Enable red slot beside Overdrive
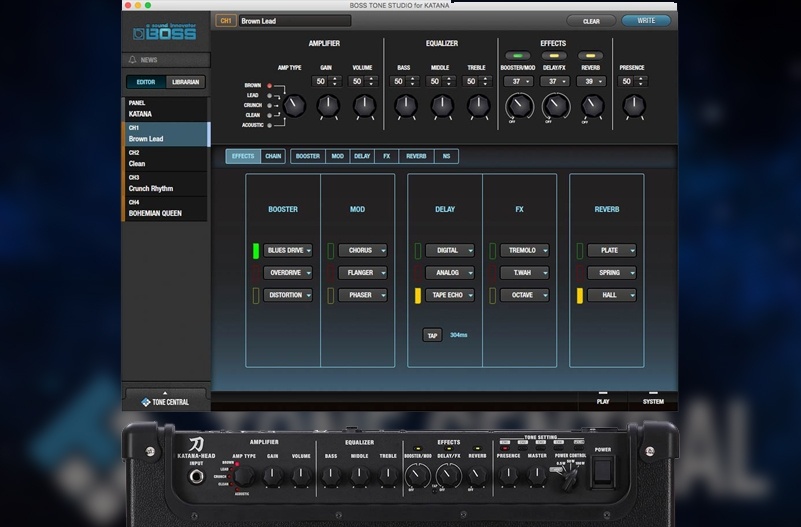 (x=256, y=273)
